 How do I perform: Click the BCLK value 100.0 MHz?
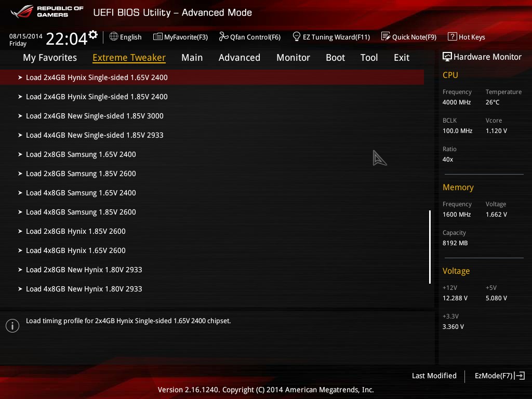(x=457, y=130)
